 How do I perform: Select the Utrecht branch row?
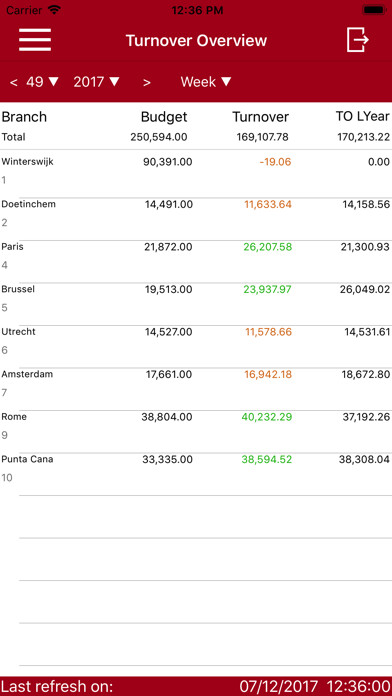point(196,341)
